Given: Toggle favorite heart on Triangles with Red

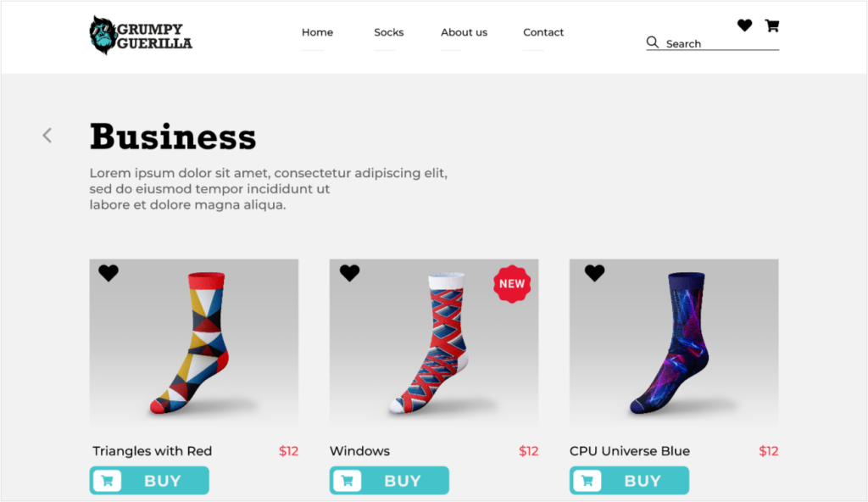Looking at the screenshot, I should (108, 272).
